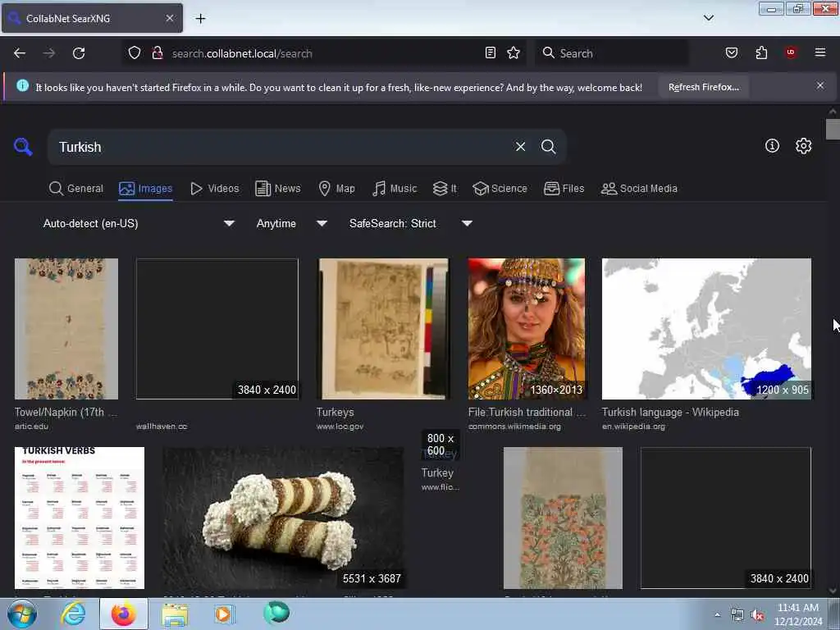Click the SearXNG magnifier logo
The height and width of the screenshot is (630, 840).
click(23, 146)
